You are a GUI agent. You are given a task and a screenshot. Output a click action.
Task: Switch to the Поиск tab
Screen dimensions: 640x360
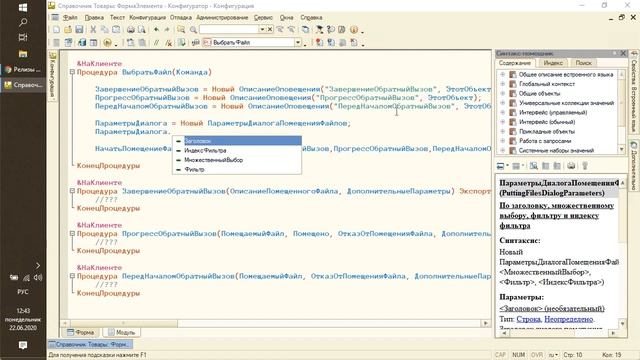(583, 63)
